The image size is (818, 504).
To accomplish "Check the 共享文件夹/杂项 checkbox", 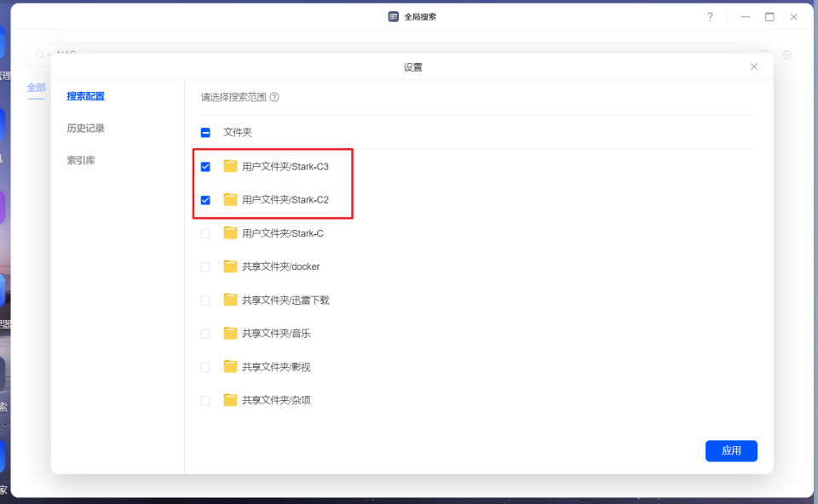I will 205,400.
